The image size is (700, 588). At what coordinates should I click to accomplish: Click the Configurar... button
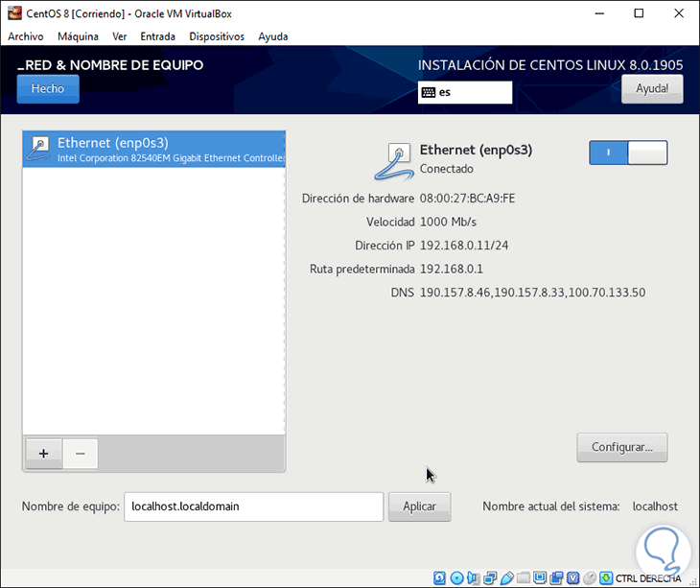click(x=622, y=447)
